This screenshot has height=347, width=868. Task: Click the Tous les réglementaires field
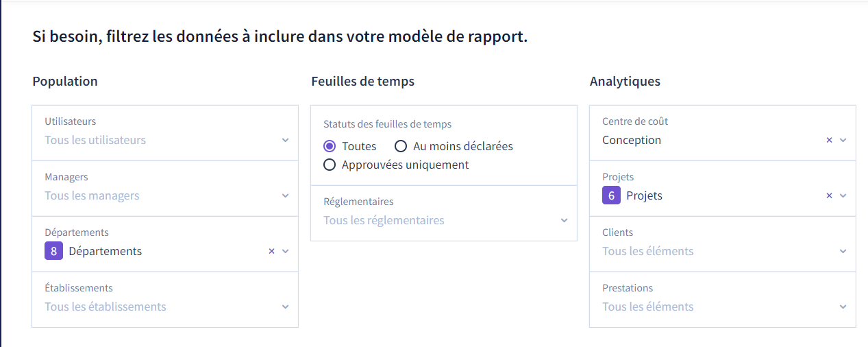coord(444,213)
